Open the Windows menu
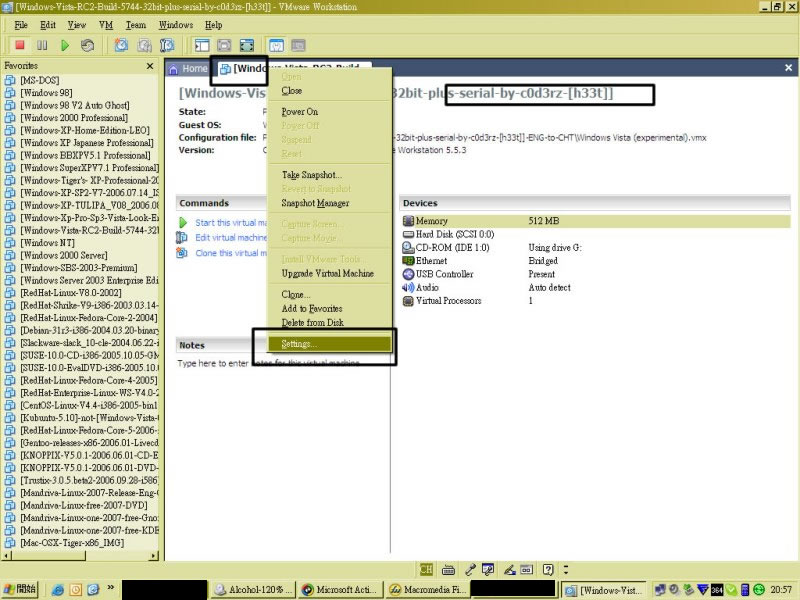This screenshot has height=600, width=800. (x=176, y=25)
